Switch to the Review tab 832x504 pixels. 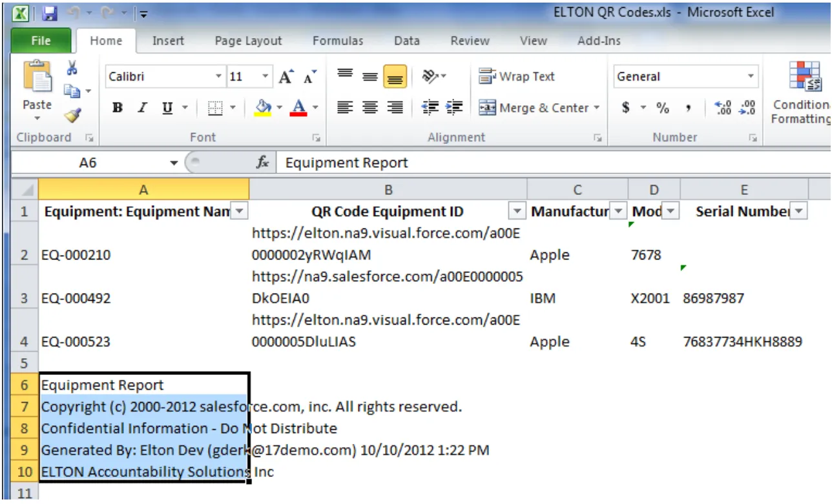tap(470, 41)
